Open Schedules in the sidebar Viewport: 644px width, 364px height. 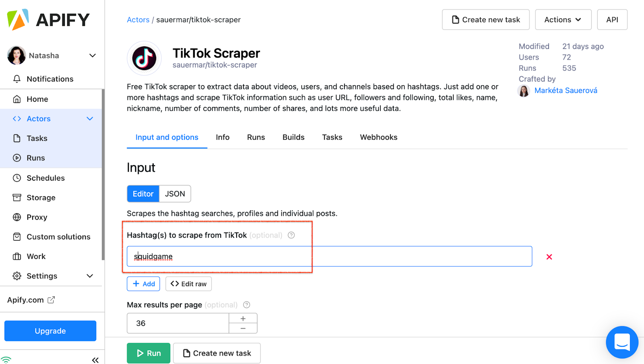(45, 178)
